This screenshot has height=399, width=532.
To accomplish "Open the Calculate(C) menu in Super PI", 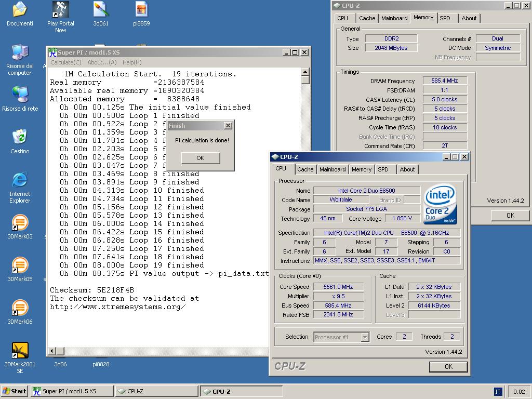I will coord(66,62).
